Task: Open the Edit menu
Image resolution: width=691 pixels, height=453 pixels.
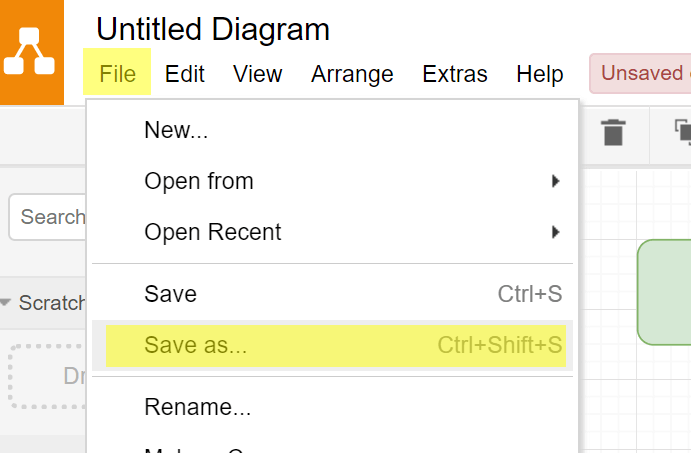Action: click(x=185, y=74)
